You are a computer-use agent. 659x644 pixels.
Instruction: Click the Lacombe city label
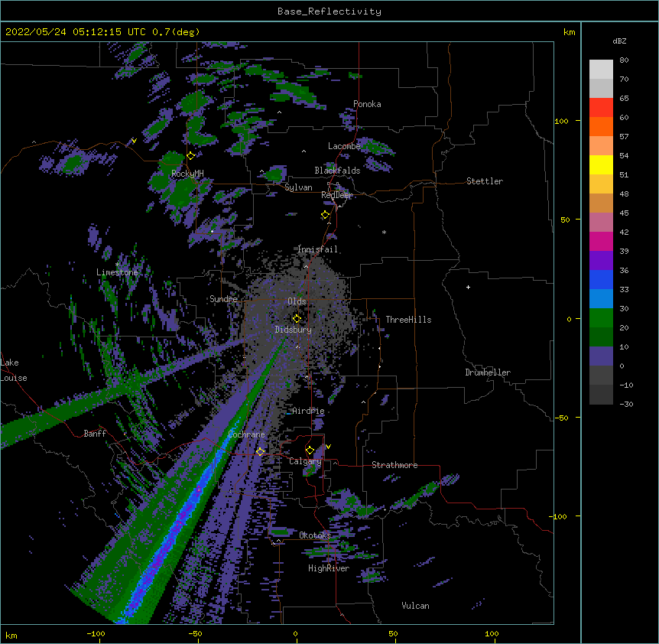pos(344,146)
